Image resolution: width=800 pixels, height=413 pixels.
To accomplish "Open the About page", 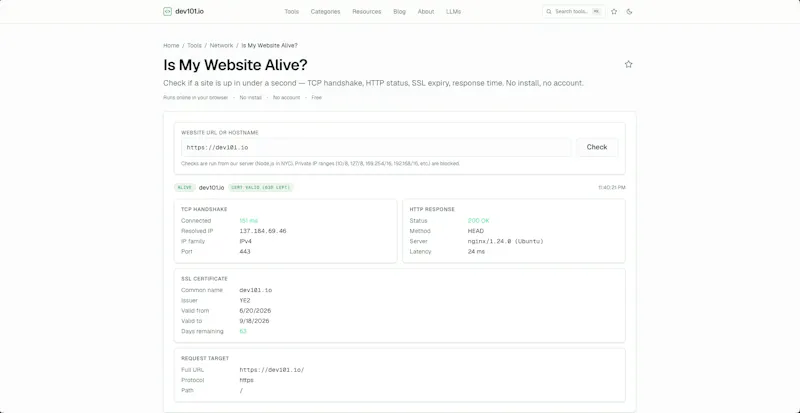I will click(426, 11).
